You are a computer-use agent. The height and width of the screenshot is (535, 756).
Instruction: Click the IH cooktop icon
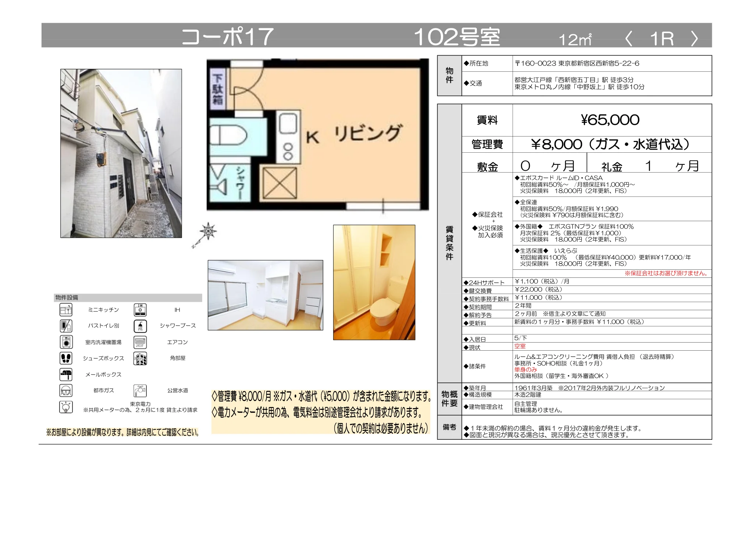(x=141, y=310)
